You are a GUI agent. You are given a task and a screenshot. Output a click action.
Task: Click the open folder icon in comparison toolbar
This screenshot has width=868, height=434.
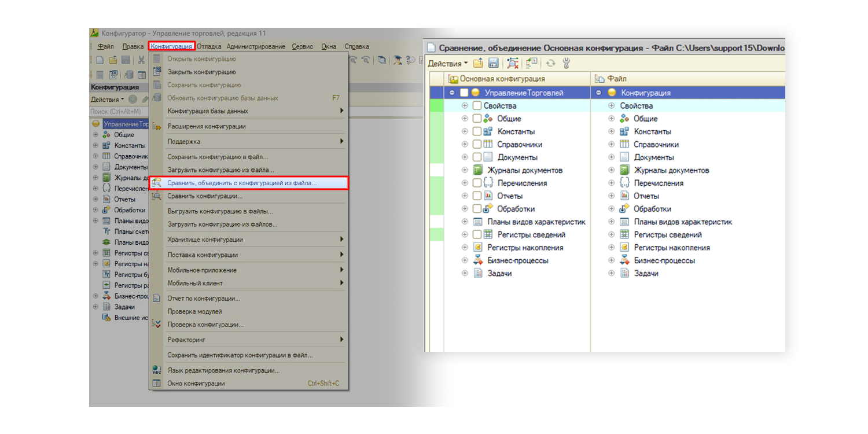coord(478,64)
